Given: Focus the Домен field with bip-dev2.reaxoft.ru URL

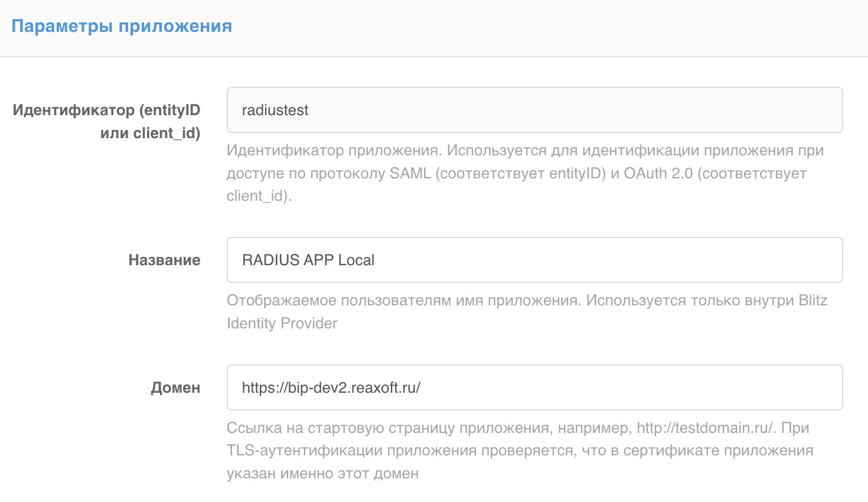Looking at the screenshot, I should pyautogui.click(x=534, y=388).
